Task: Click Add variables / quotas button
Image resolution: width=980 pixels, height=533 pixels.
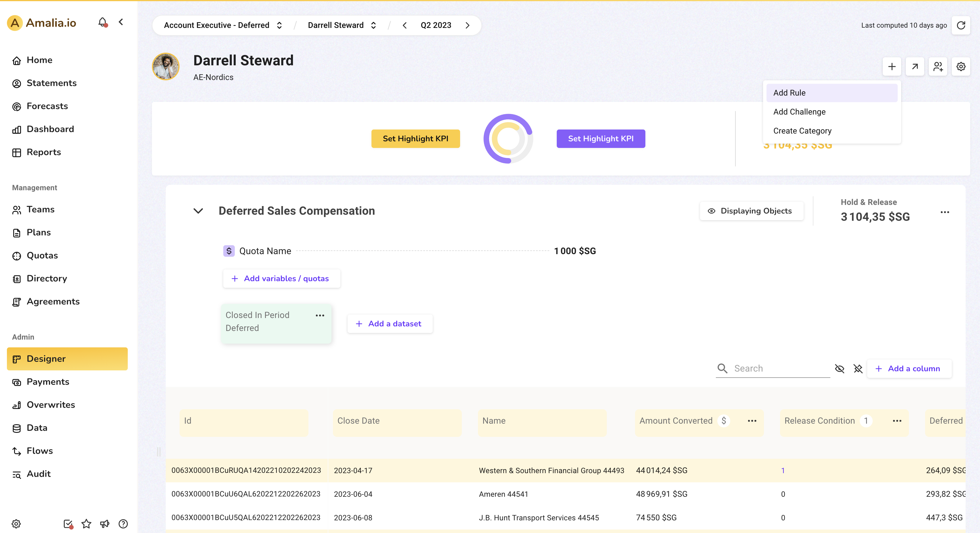Action: [x=281, y=279]
